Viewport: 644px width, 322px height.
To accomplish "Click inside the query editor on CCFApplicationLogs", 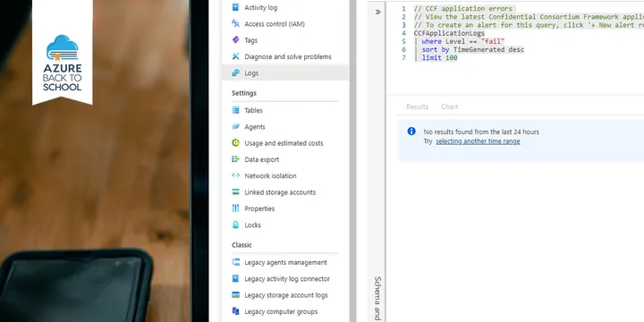I will point(449,33).
